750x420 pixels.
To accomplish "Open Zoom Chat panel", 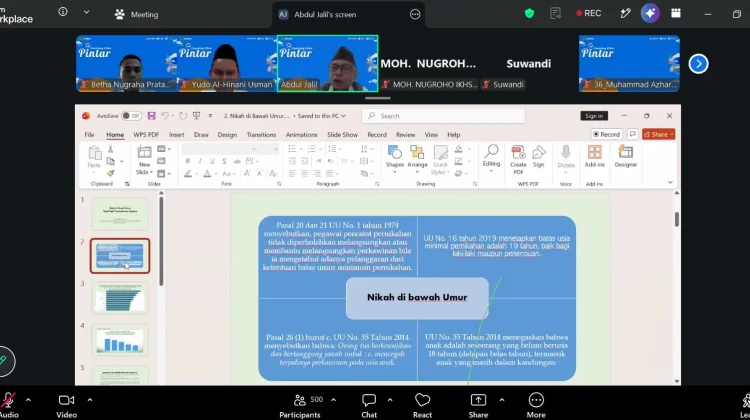I will point(369,405).
